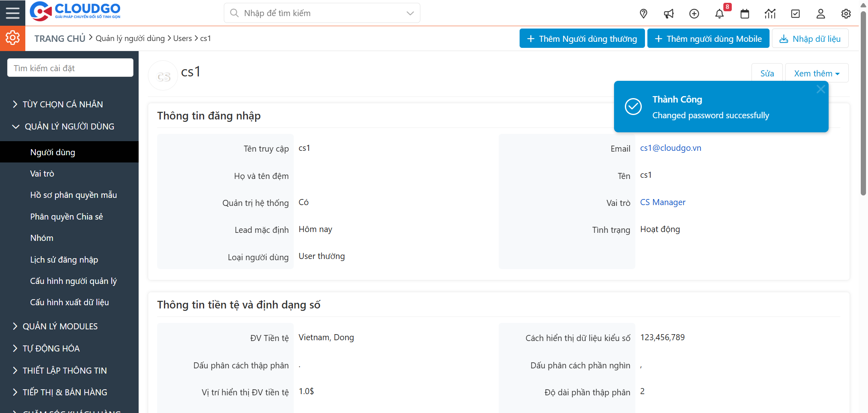
Task: Click the CloudGo logo
Action: click(75, 12)
